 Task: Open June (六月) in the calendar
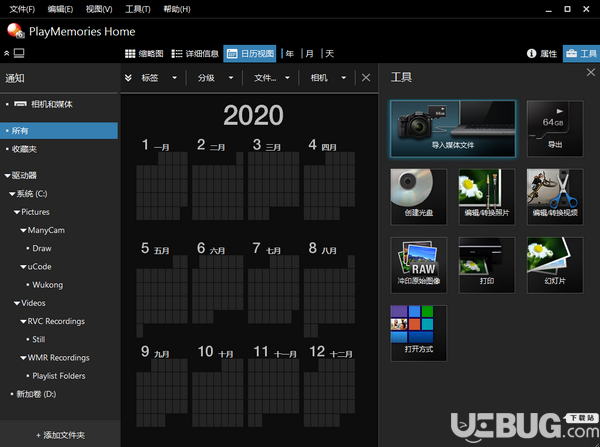pos(217,282)
